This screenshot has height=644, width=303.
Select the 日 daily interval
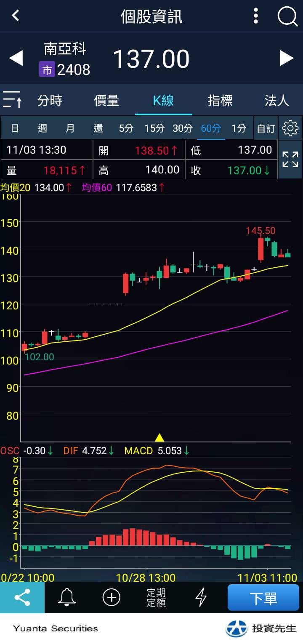pos(15,128)
